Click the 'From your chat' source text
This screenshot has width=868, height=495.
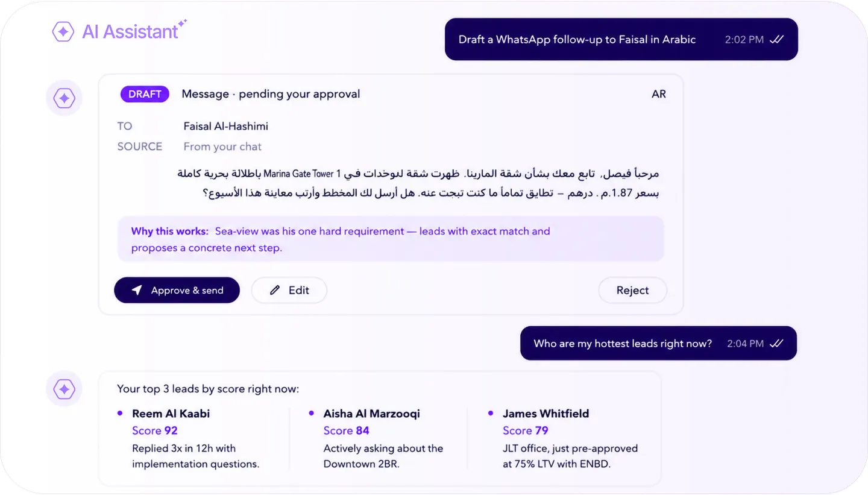pyautogui.click(x=222, y=147)
